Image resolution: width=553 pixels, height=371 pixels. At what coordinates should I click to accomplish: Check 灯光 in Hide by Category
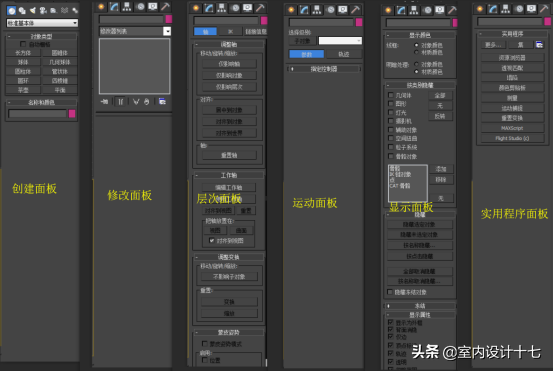(x=390, y=112)
